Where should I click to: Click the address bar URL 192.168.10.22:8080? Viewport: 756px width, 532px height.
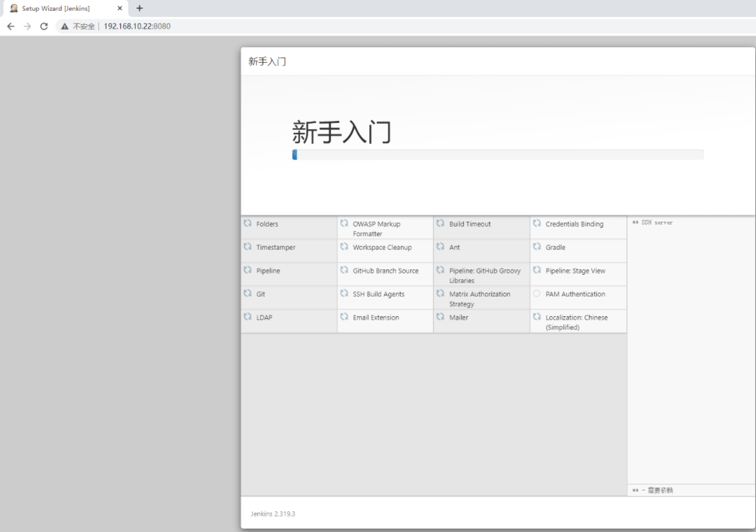137,26
